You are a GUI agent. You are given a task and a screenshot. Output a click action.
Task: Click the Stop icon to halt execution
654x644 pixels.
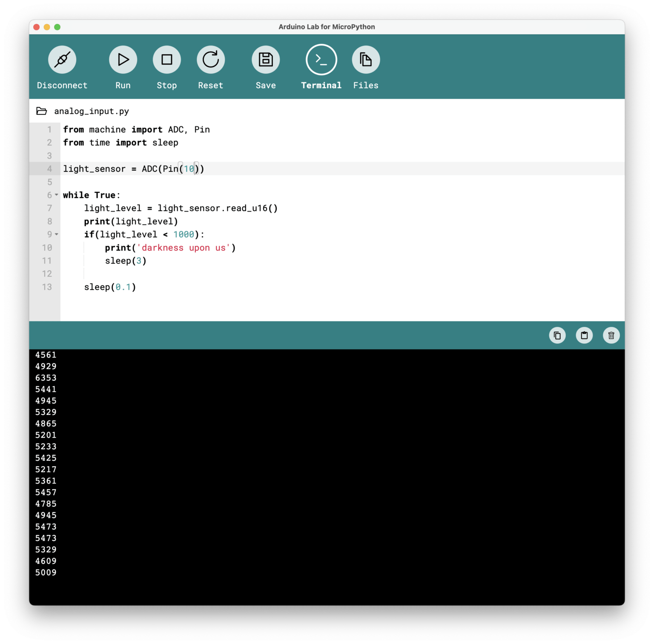pos(166,59)
